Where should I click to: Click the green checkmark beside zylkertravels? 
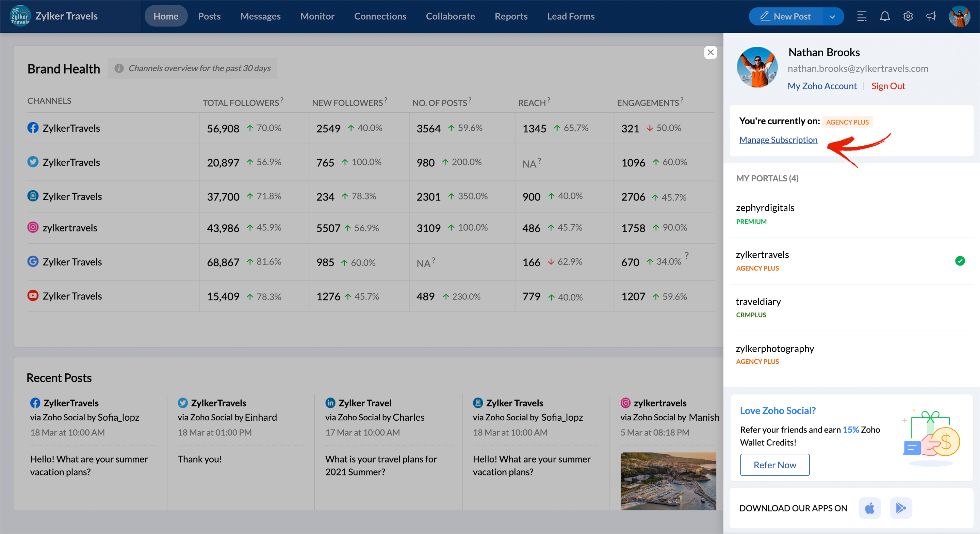point(960,261)
